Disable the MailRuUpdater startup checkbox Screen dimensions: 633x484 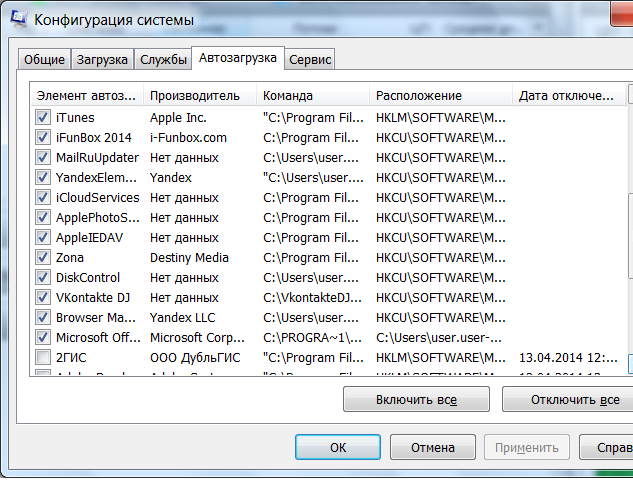tap(43, 157)
